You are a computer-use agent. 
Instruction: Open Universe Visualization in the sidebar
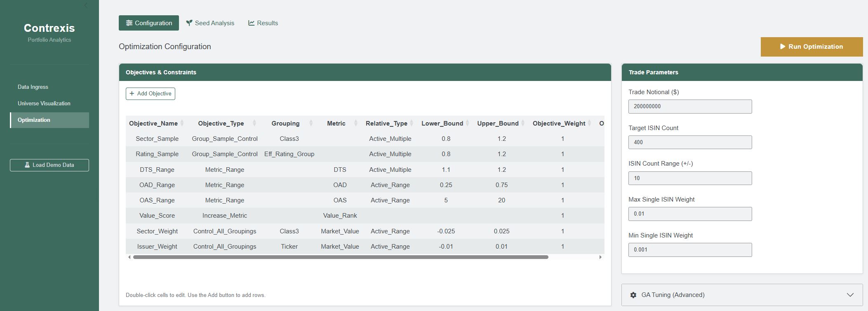[x=44, y=104]
